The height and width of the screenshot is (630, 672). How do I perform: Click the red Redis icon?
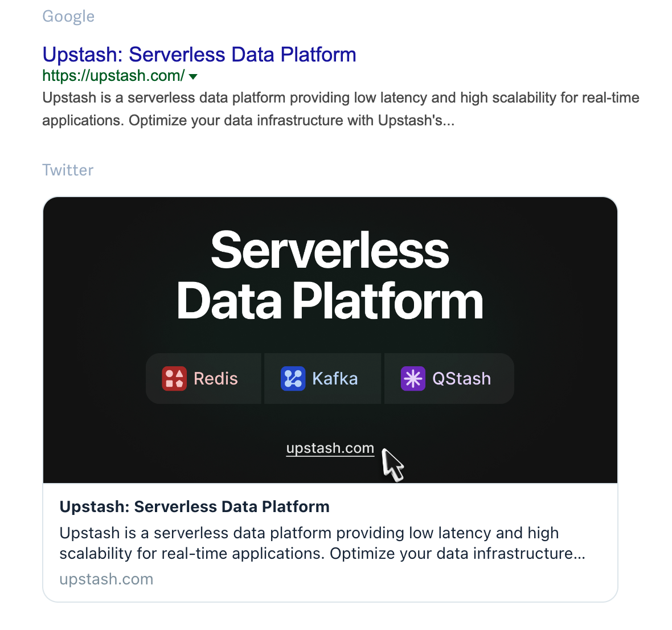(174, 379)
